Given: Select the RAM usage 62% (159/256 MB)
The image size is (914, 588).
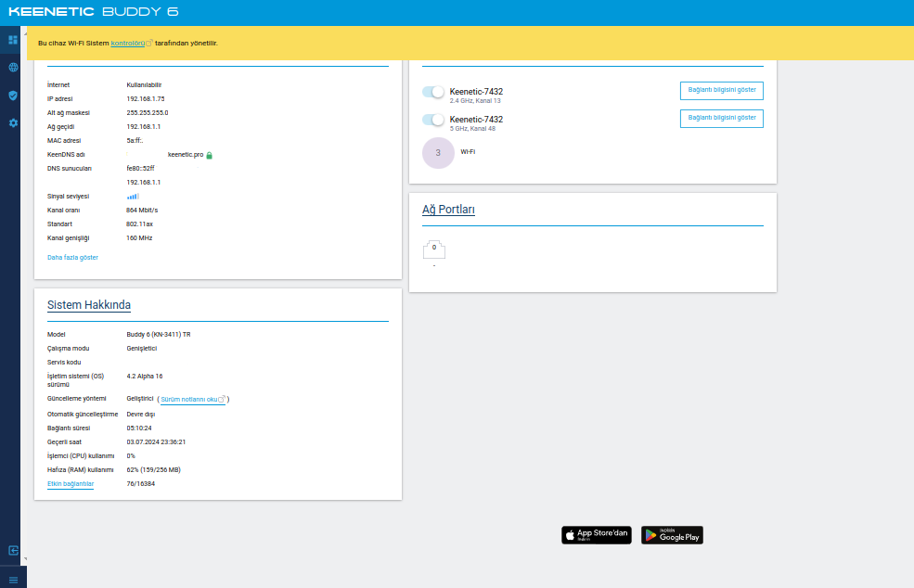Looking at the screenshot, I should (x=154, y=470).
